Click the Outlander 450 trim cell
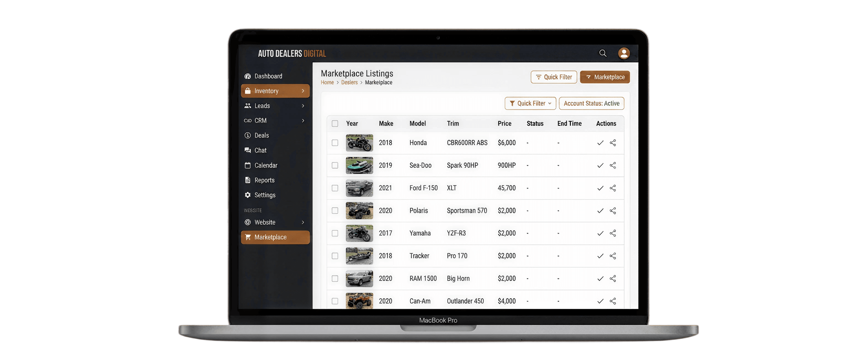 click(465, 301)
